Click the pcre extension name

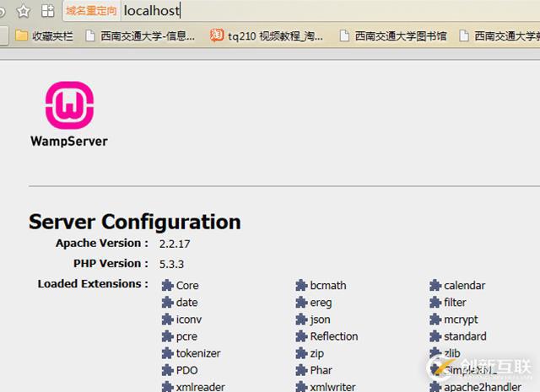click(x=186, y=336)
